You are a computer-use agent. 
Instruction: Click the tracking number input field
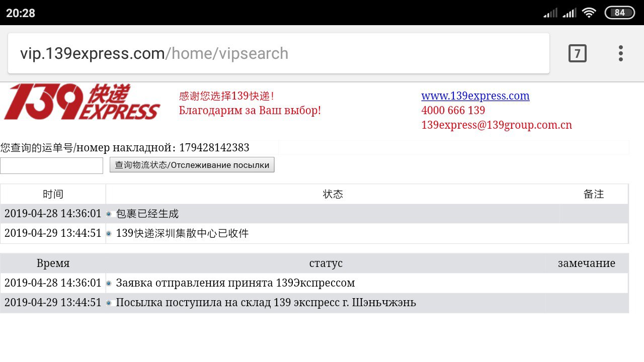(51, 165)
